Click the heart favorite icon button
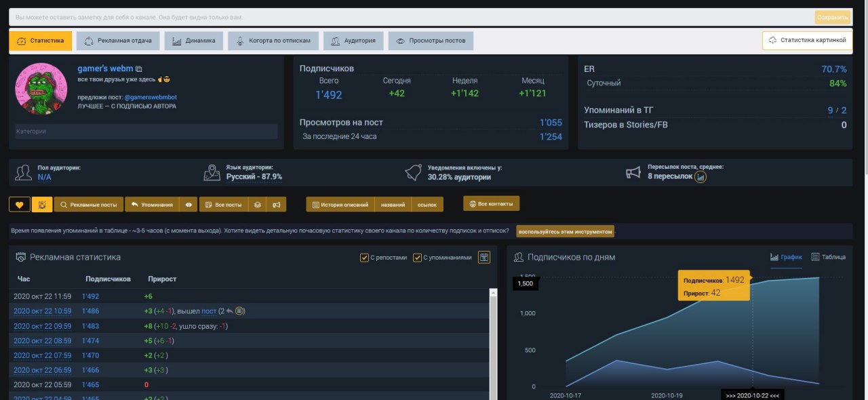Image resolution: width=868 pixels, height=400 pixels. (x=19, y=205)
